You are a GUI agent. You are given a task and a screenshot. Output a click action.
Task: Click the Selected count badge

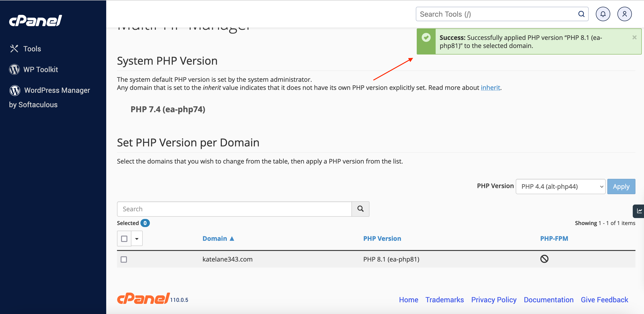[x=145, y=223]
